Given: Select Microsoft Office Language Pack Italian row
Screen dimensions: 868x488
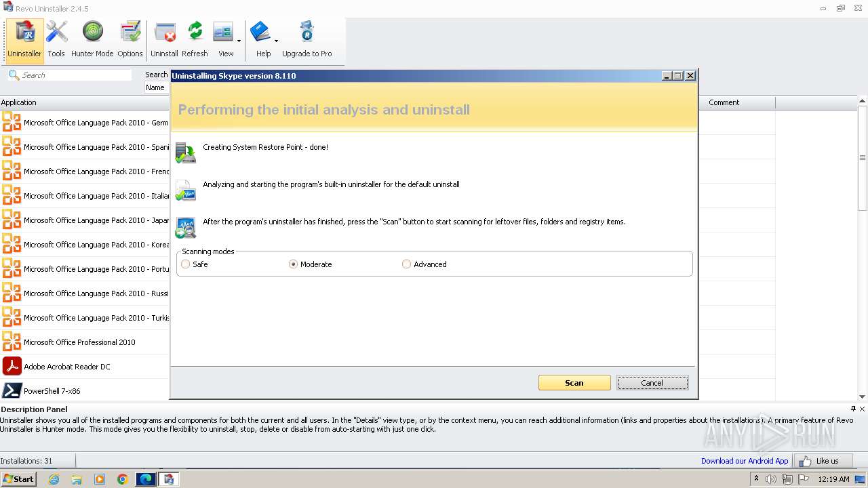Looking at the screenshot, I should pyautogui.click(x=85, y=196).
